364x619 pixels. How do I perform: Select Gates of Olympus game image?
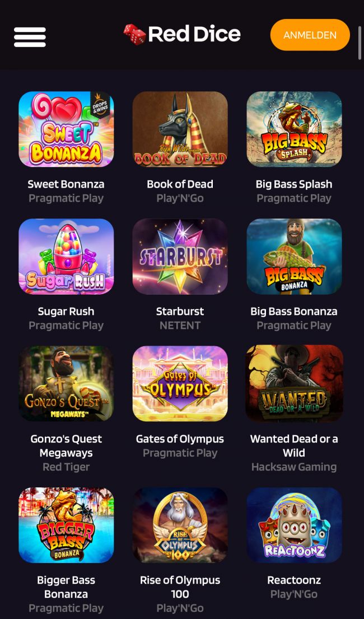tap(180, 383)
